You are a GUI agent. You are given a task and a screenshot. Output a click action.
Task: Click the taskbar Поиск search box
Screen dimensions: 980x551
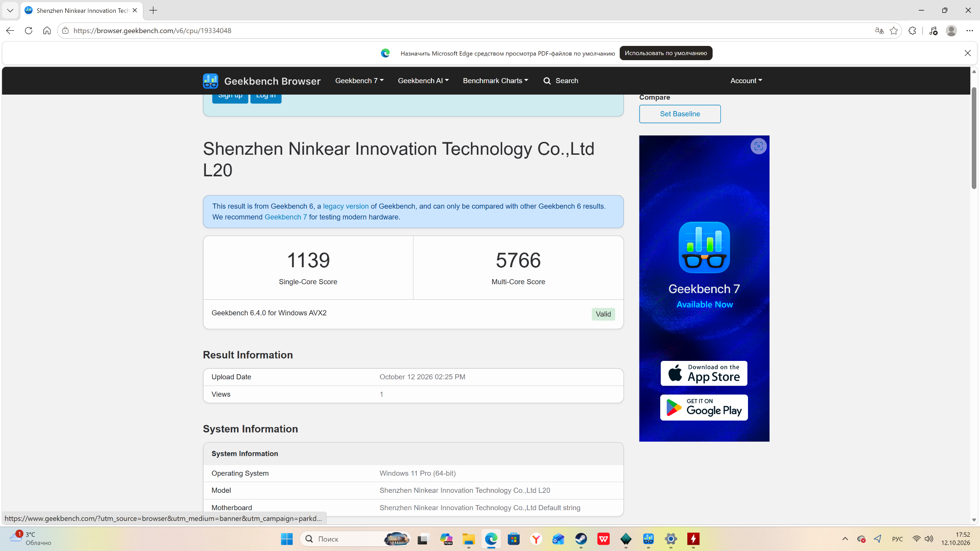click(x=355, y=539)
